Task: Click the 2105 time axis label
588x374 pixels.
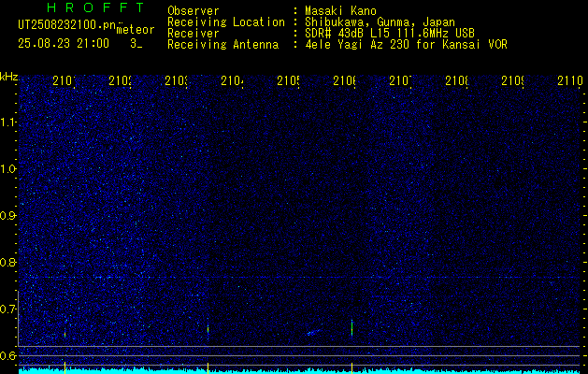Action: pos(288,80)
